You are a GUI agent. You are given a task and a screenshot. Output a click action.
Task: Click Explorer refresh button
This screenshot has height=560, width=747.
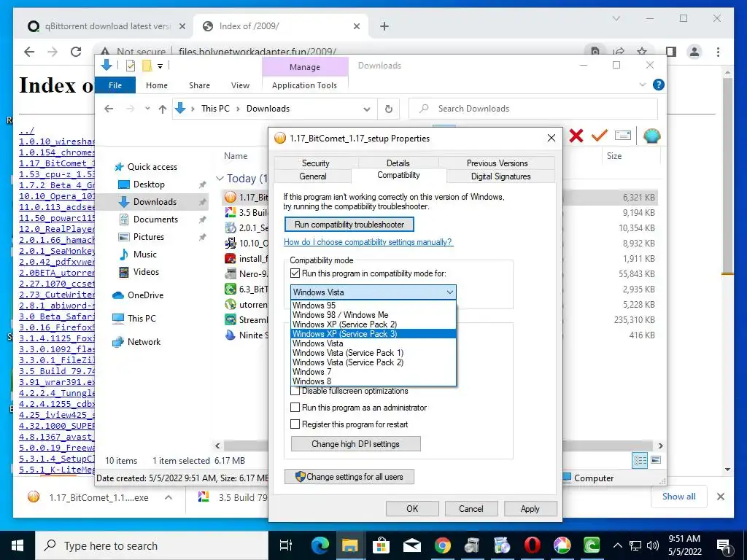389,109
